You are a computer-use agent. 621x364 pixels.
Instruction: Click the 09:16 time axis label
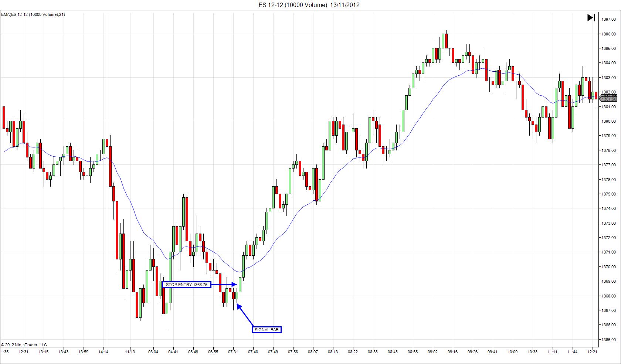click(452, 352)
